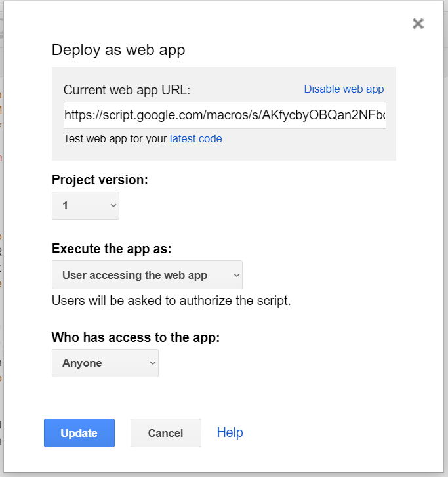Click the chevron arrow beside Anyone
448x477 pixels.
click(153, 363)
